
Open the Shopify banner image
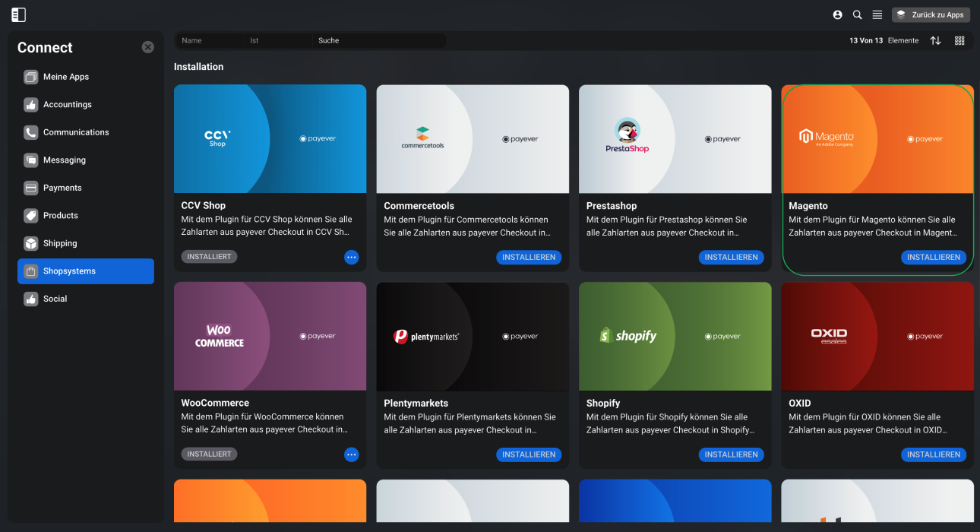click(675, 336)
